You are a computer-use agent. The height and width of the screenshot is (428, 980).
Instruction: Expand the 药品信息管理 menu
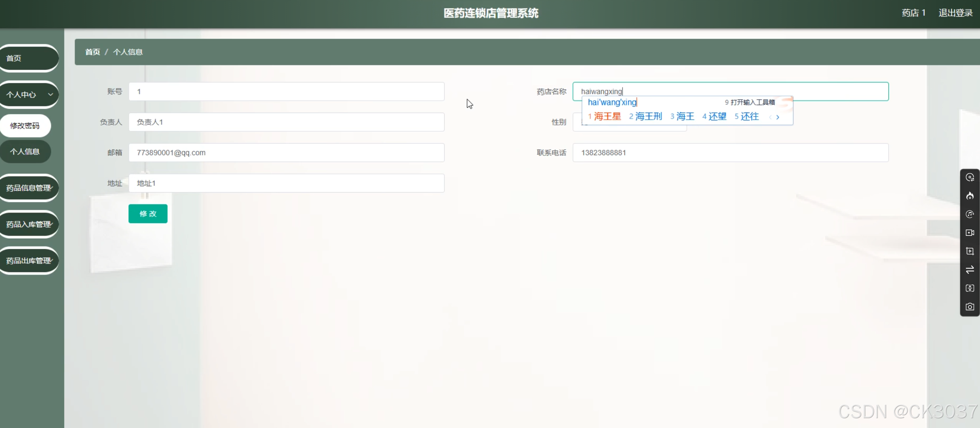pos(29,188)
